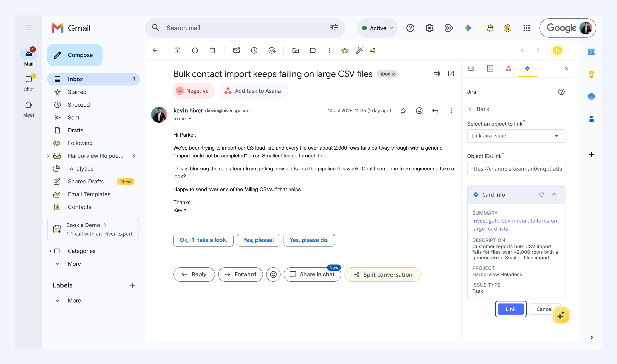Click the share icon in email toolbar

click(372, 51)
